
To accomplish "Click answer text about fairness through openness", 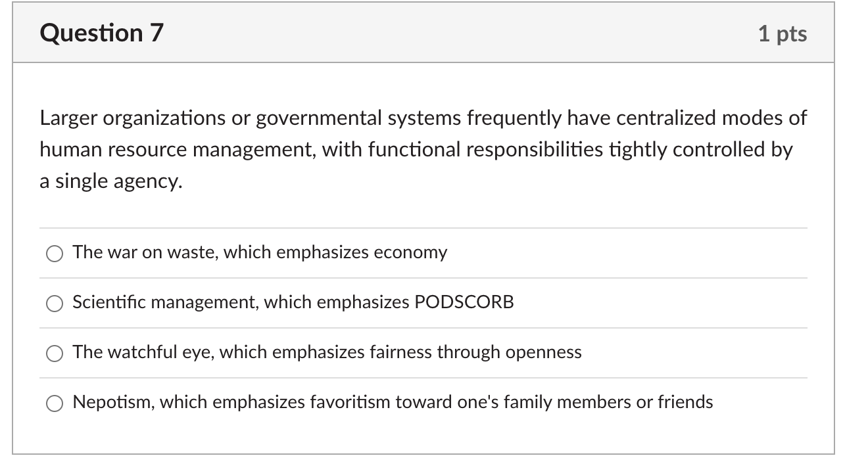I will (327, 352).
